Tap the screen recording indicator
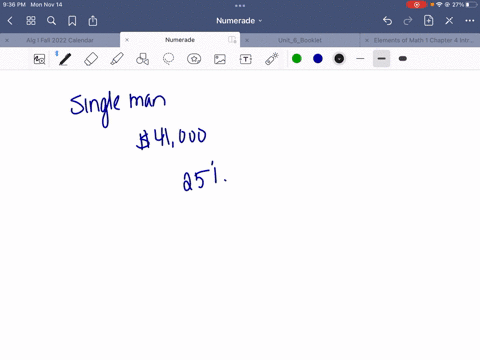The height and width of the screenshot is (360, 480). [x=416, y=5]
